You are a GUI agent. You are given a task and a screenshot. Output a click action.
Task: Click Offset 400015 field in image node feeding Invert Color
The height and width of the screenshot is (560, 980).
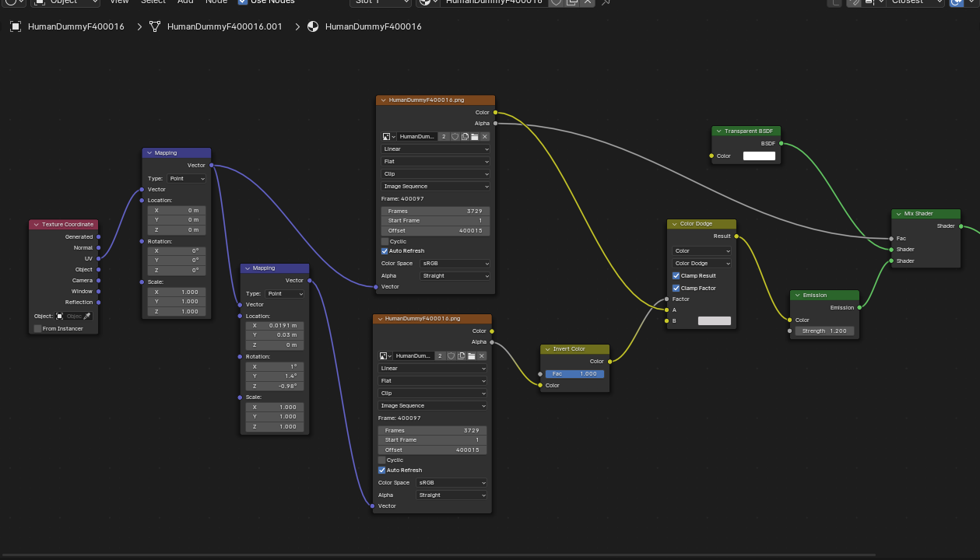point(433,450)
